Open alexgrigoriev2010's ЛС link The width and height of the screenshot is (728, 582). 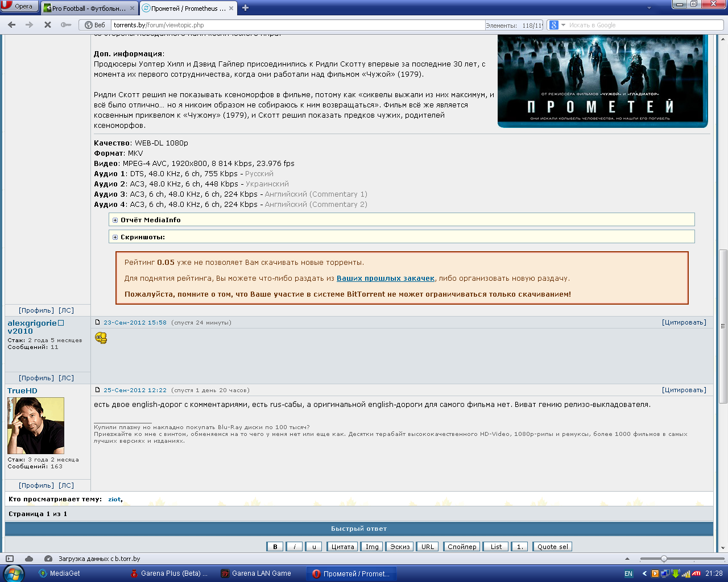(67, 378)
